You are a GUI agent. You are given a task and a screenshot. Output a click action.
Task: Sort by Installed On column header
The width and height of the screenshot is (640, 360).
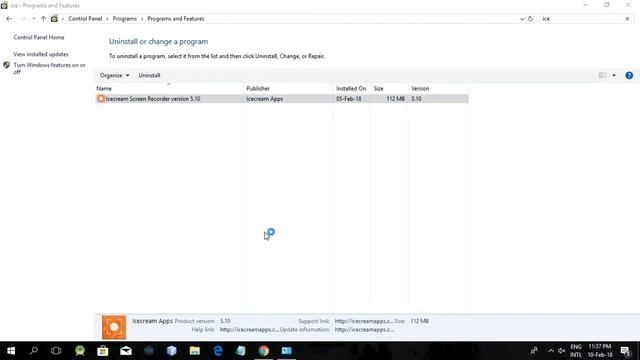(352, 88)
